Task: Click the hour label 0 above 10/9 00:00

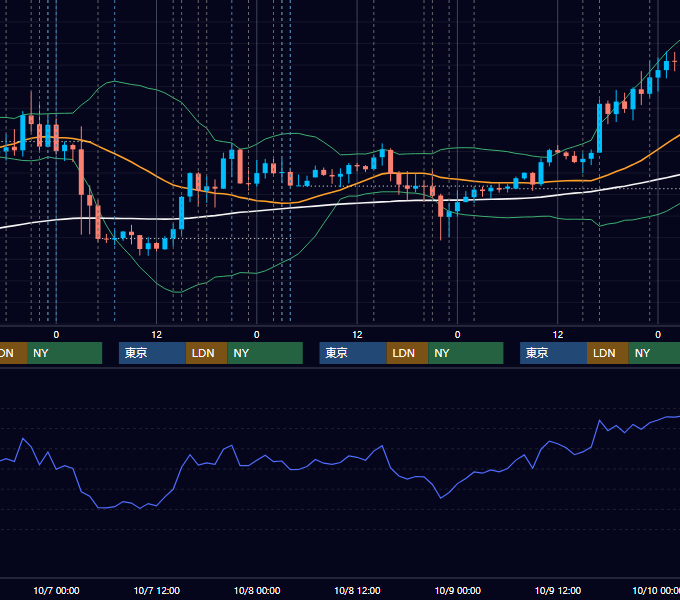Action: (458, 335)
